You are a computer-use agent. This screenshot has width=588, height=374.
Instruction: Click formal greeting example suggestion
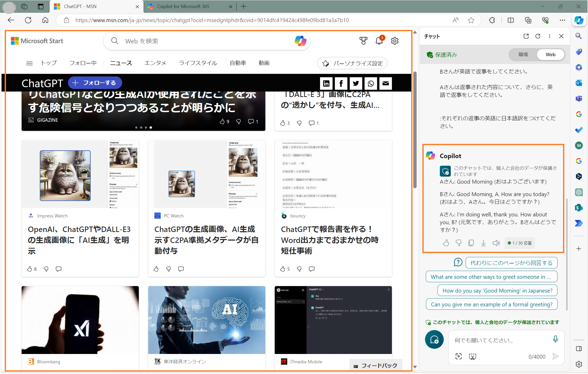click(491, 304)
